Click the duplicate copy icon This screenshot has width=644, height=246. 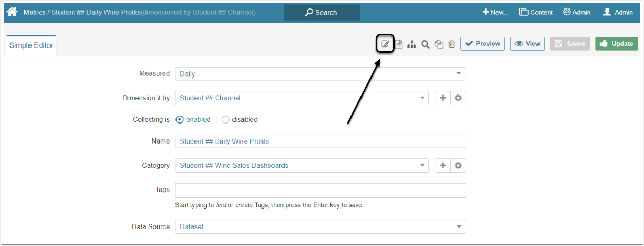(x=438, y=44)
